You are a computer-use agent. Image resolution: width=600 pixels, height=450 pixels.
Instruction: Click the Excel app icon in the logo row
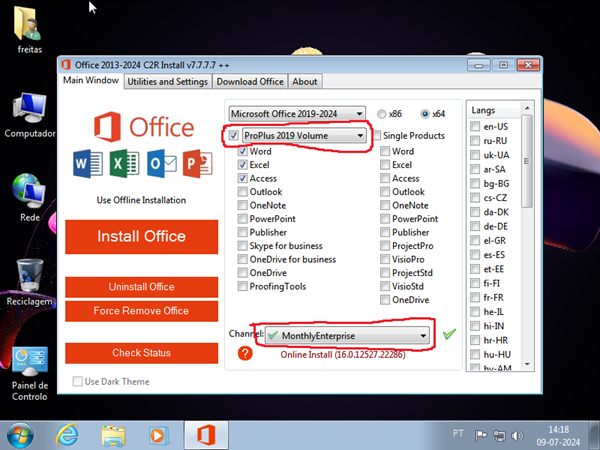[124, 164]
